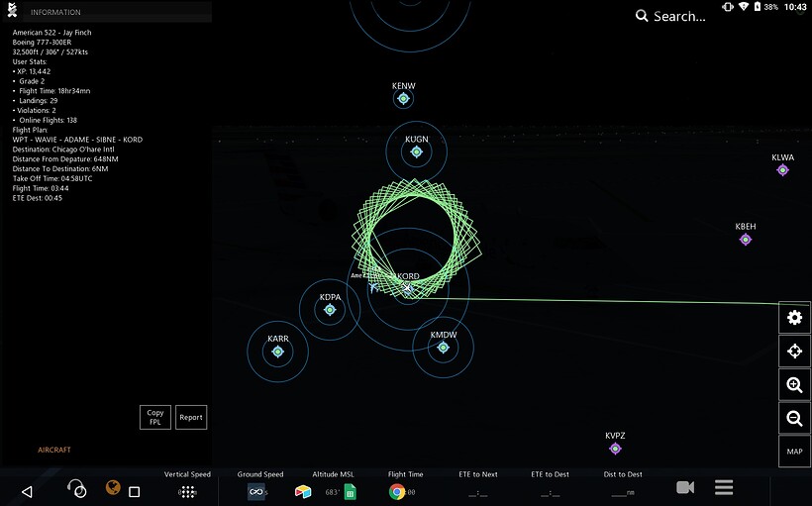
Task: Select the KORD airport marker
Action: 408,287
